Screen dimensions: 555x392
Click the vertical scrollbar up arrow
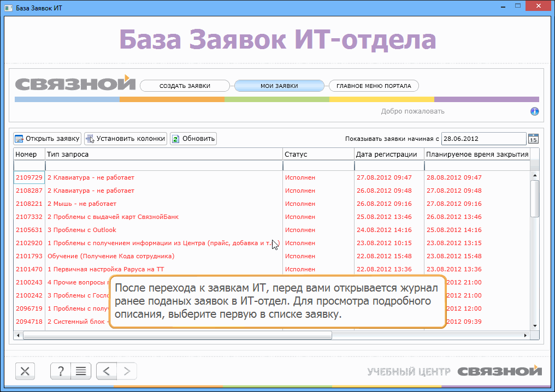[x=535, y=175]
